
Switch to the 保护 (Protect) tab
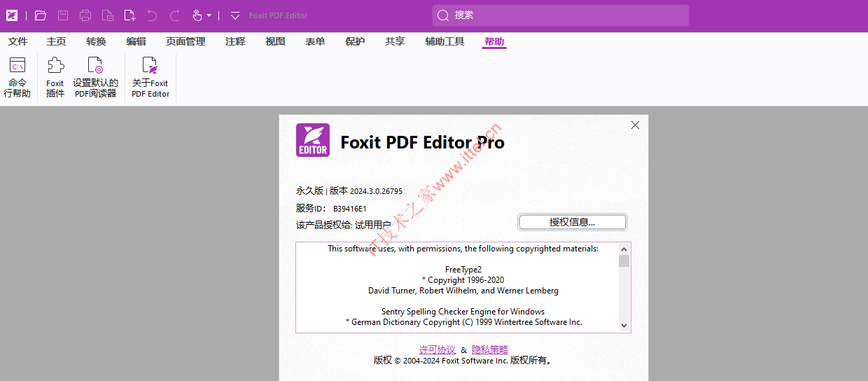[355, 41]
